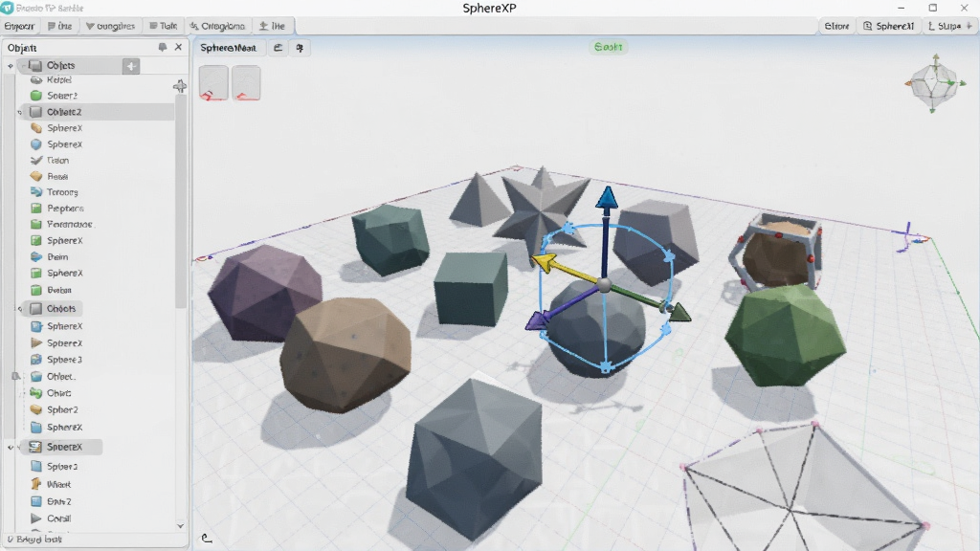Expand the highlighted SpnereX group near the bottom
Image resolution: width=980 pixels, height=551 pixels.
click(11, 448)
